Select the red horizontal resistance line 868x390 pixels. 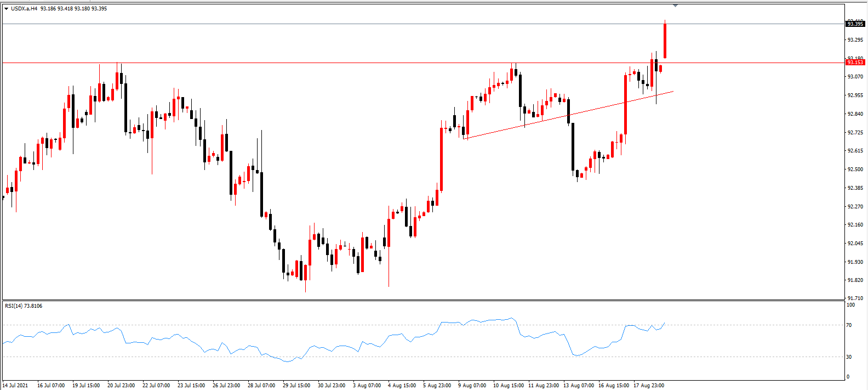point(423,63)
